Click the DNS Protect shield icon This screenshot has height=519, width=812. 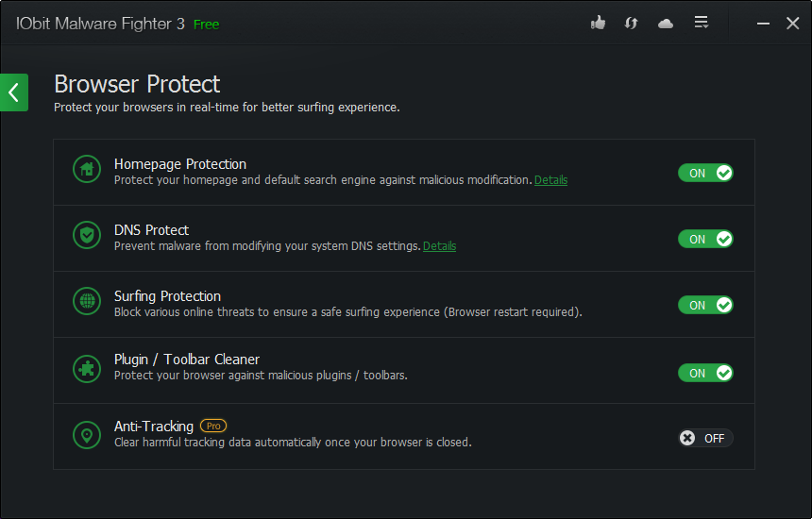(x=87, y=235)
